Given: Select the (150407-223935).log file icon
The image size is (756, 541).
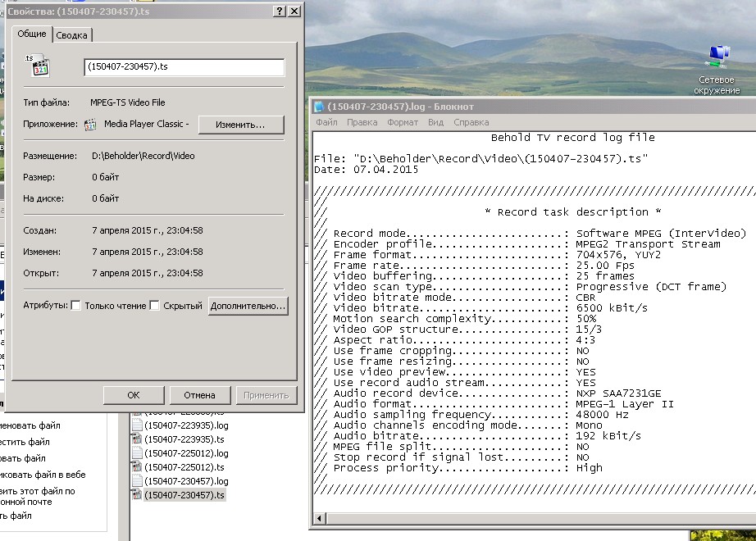Looking at the screenshot, I should coord(137,425).
